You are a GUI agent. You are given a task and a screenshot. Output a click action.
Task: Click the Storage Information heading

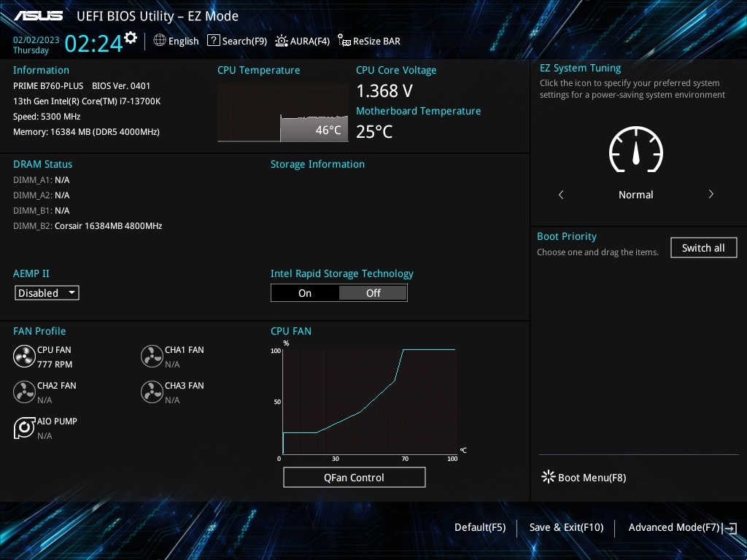coord(318,164)
